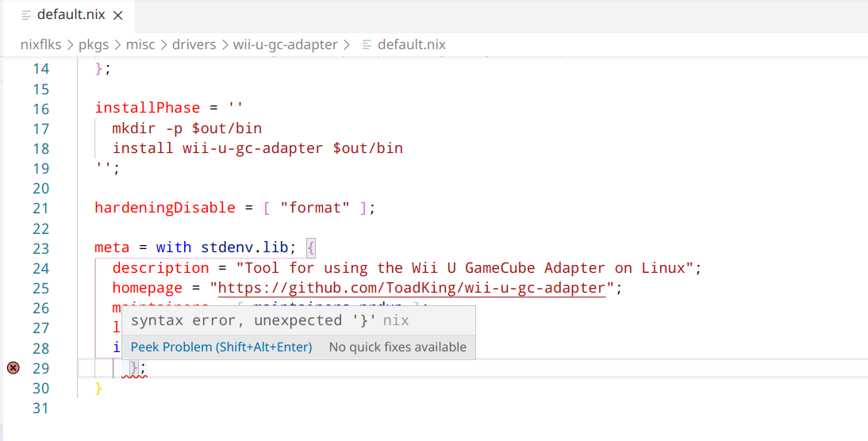This screenshot has width=868, height=441.
Task: Click the "format" string on line 21
Action: click(315, 208)
